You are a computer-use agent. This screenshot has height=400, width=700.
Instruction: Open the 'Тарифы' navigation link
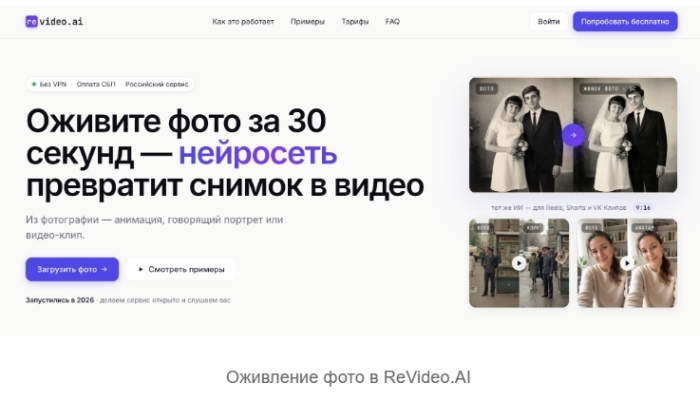coord(355,21)
